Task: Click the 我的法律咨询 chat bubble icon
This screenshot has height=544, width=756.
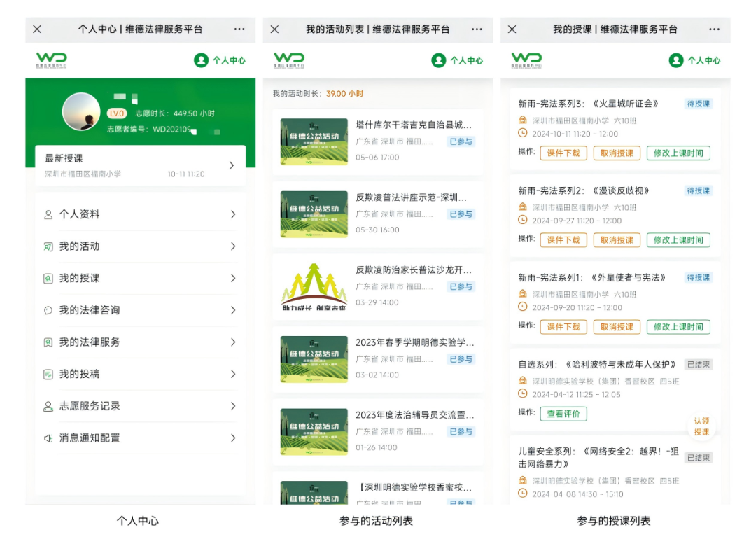Action: coord(48,310)
